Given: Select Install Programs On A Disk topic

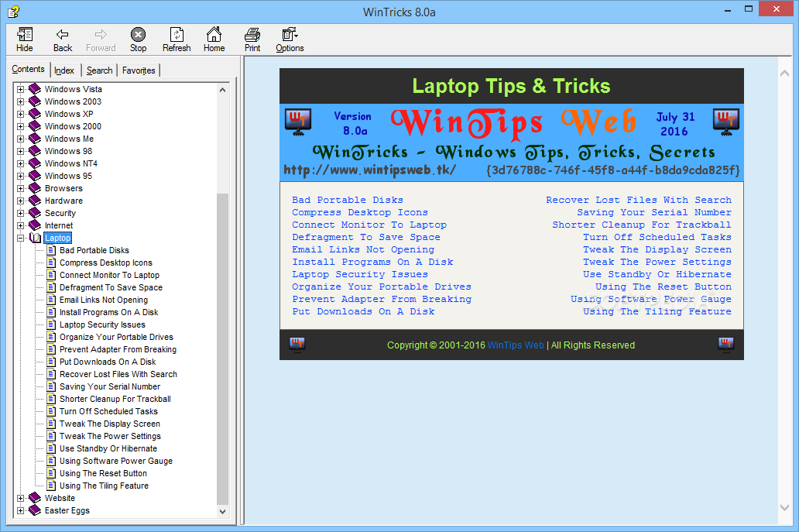Looking at the screenshot, I should [109, 312].
